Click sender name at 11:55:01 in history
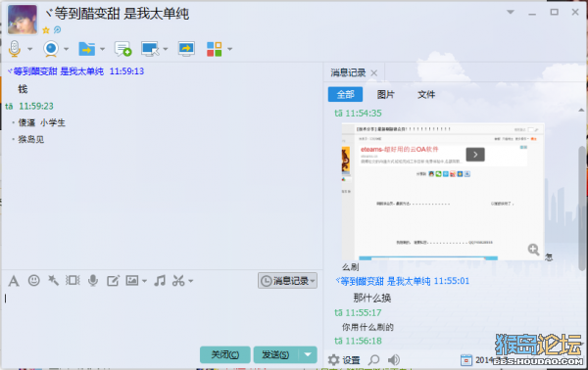The image size is (588, 370). click(383, 281)
